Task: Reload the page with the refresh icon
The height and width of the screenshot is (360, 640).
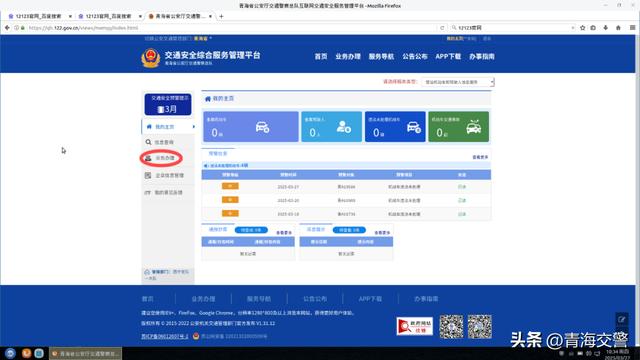Action: point(442,28)
